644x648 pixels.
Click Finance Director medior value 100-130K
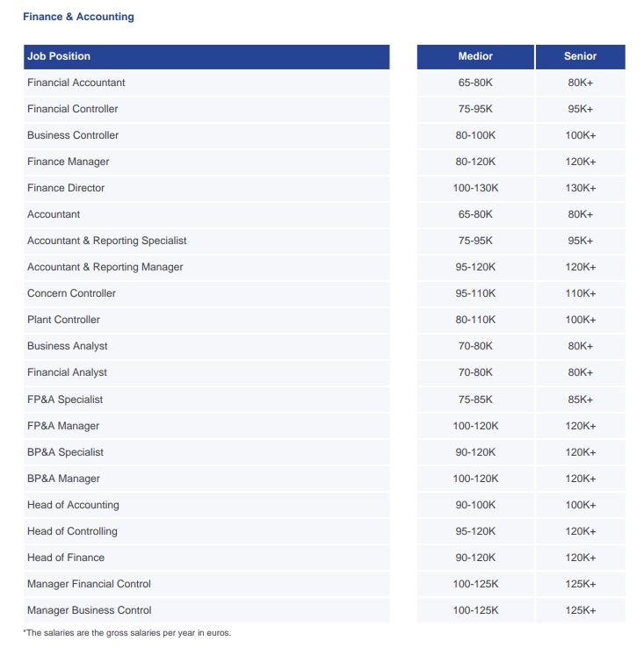click(x=475, y=188)
